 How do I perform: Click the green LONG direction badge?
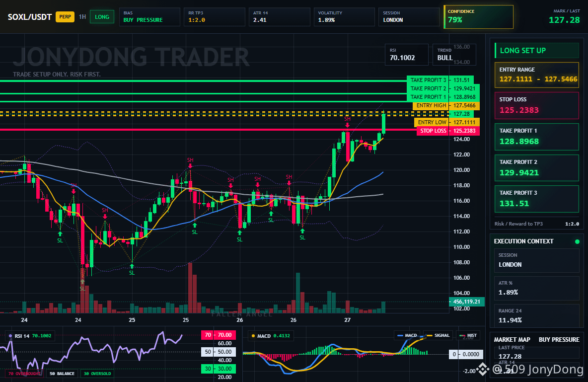tap(102, 17)
